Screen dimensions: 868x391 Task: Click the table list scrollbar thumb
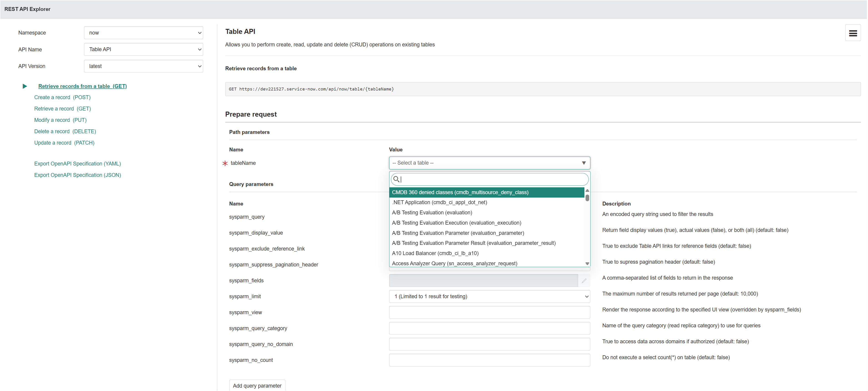pos(587,198)
